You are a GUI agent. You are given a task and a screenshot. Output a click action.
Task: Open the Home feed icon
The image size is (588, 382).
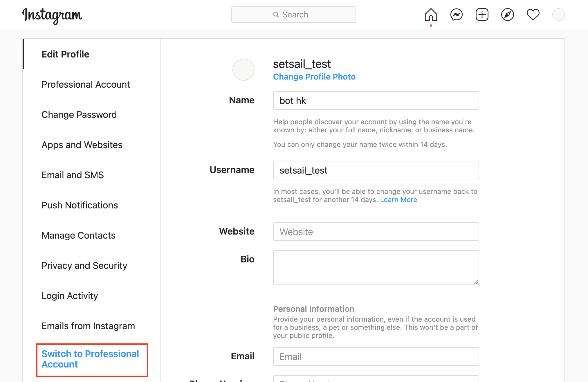tap(431, 15)
